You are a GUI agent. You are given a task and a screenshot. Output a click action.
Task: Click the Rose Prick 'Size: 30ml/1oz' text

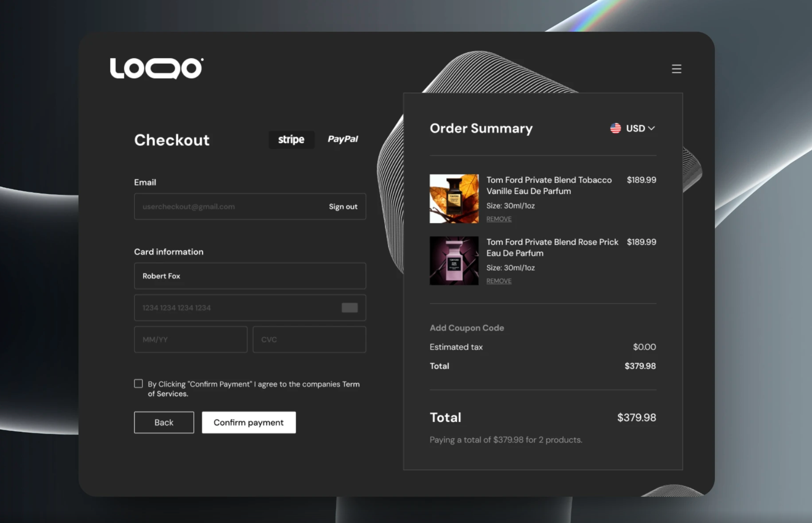(511, 268)
